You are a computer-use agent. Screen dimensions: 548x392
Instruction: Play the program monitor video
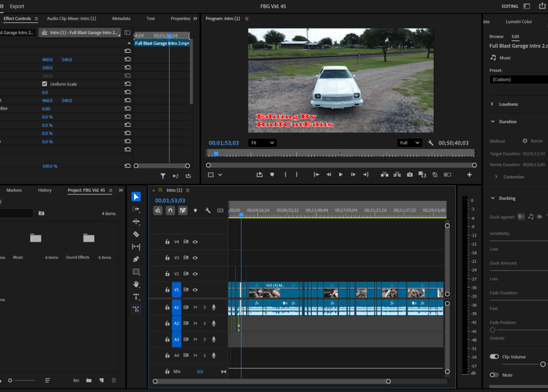tap(340, 175)
